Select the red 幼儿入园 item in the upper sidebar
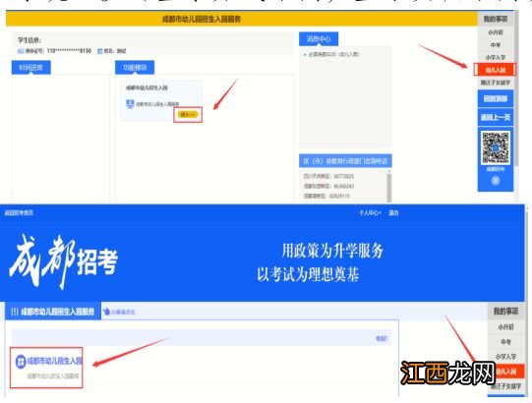 495,70
